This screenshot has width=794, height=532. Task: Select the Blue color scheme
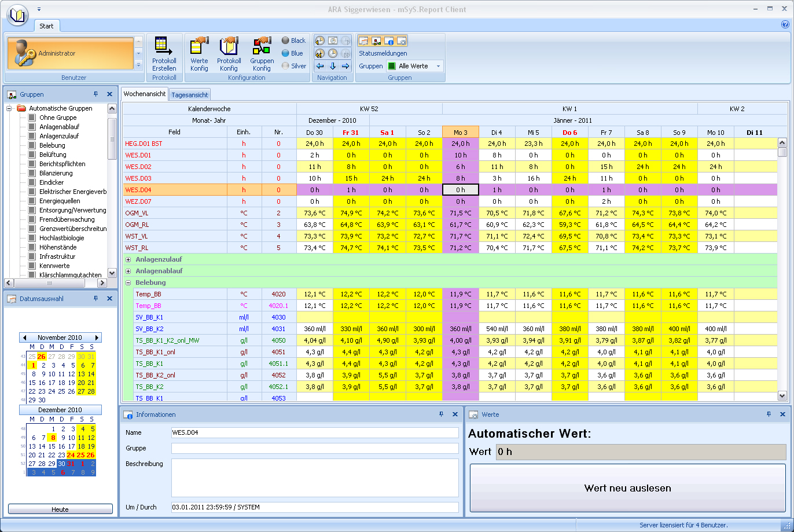(x=292, y=53)
